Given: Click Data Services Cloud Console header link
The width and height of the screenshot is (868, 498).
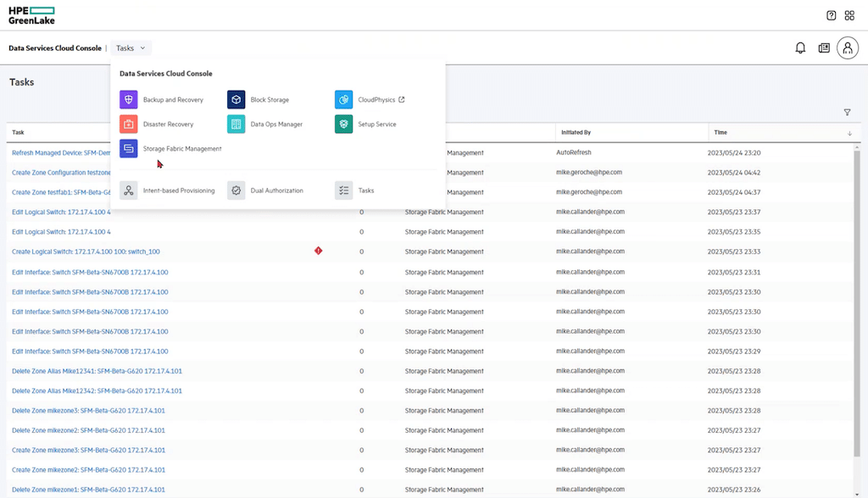Looking at the screenshot, I should tap(55, 48).
